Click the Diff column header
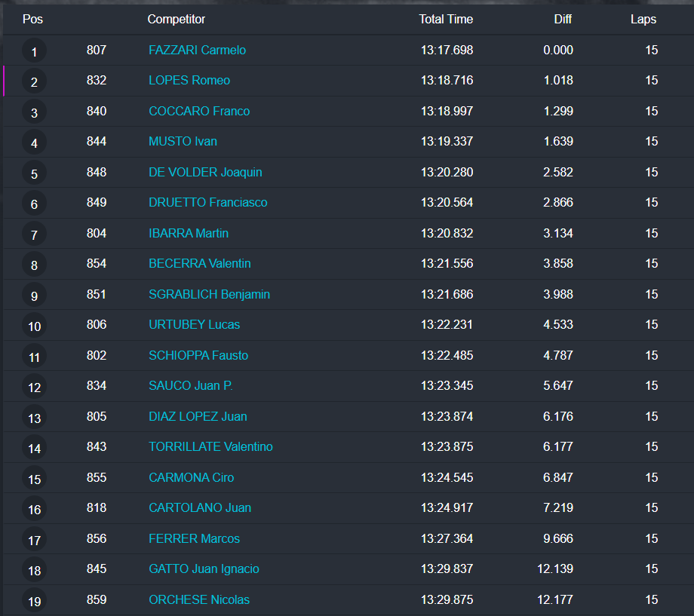The height and width of the screenshot is (616, 694). [563, 20]
